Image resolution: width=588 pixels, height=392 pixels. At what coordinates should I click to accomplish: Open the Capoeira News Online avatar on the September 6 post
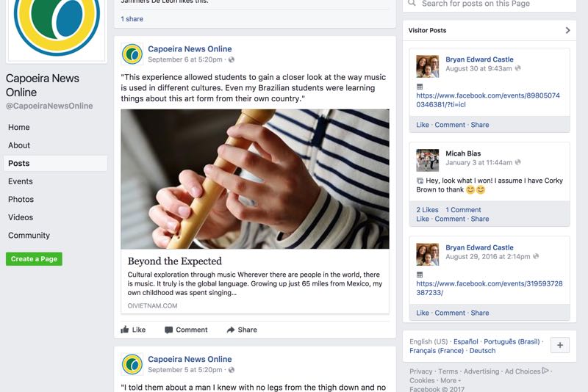pos(132,54)
